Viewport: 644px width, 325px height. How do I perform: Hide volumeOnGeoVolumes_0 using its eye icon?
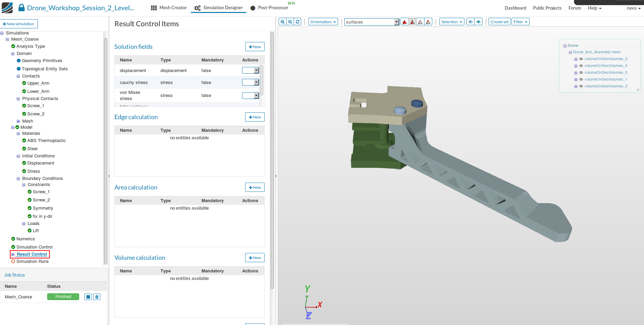(581, 73)
